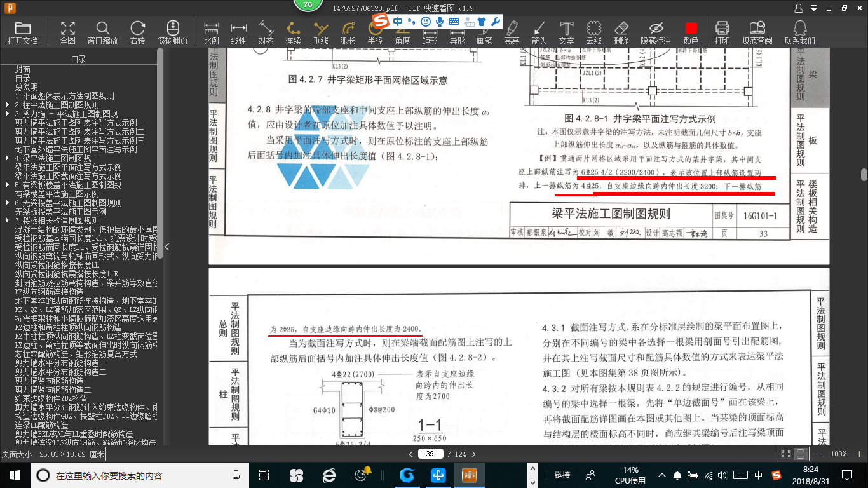Image resolution: width=868 pixels, height=488 pixels.
Task: Expand the 6 无梁楼盖平法施工图制图规则 node
Action: (x=7, y=203)
